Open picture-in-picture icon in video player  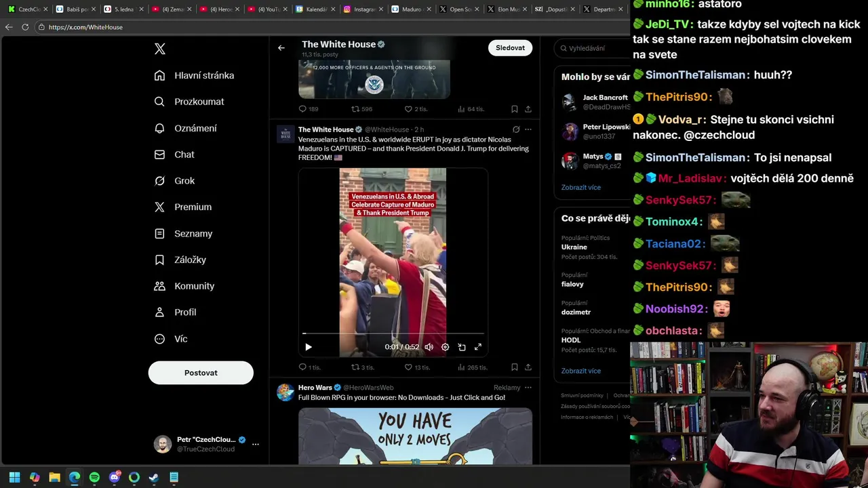pyautogui.click(x=462, y=347)
